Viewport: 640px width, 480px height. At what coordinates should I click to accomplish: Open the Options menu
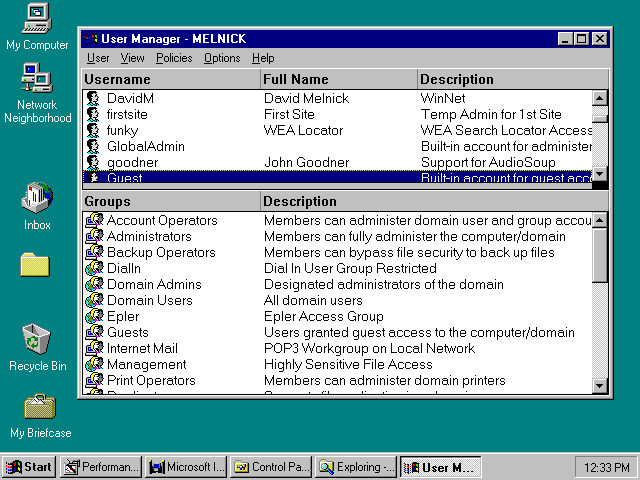(x=222, y=58)
